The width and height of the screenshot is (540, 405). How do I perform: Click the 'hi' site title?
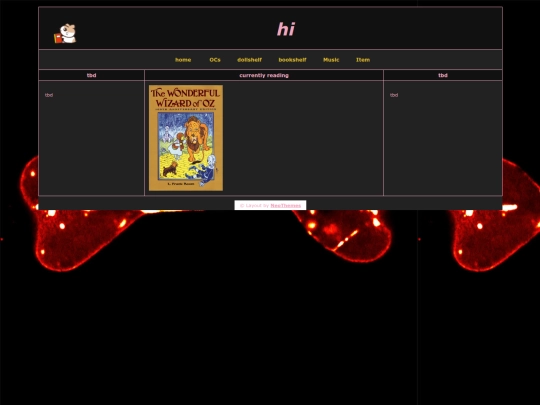pos(286,29)
